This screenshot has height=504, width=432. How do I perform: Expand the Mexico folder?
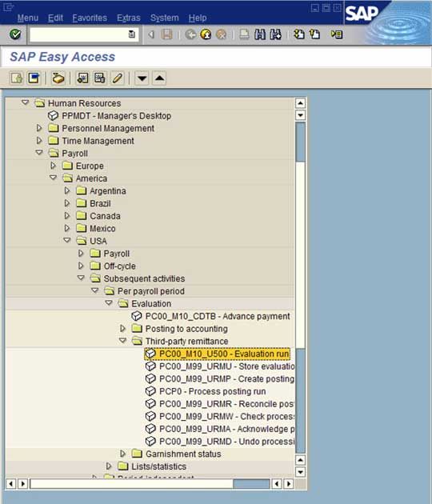(x=67, y=228)
